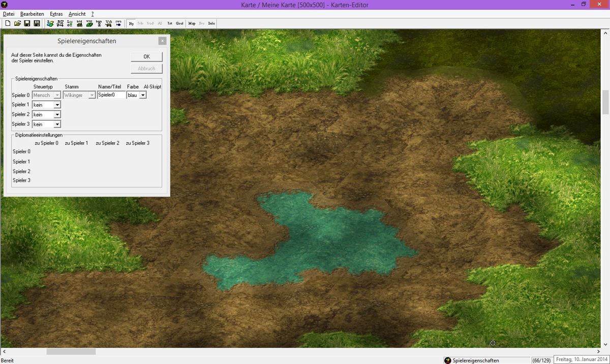Click the Info toolbar button
Image resolution: width=610 pixels, height=364 pixels.
coord(211,23)
